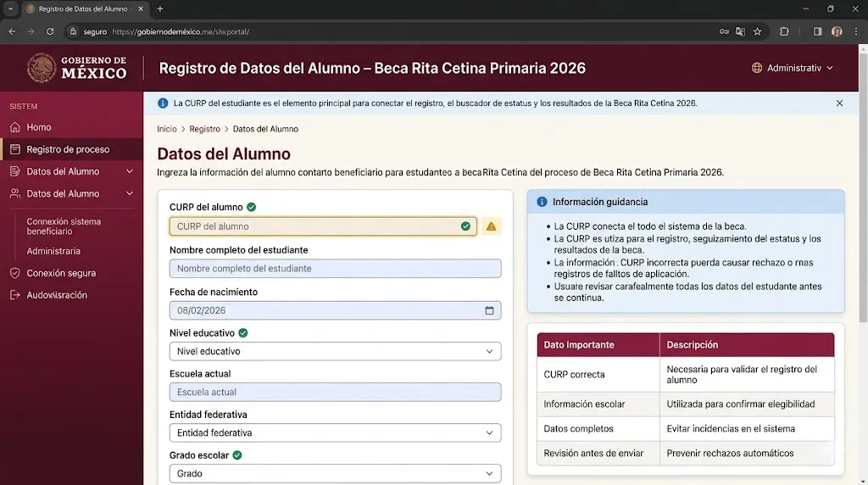
Task: Open the Chrome three-dot menu
Action: click(856, 31)
